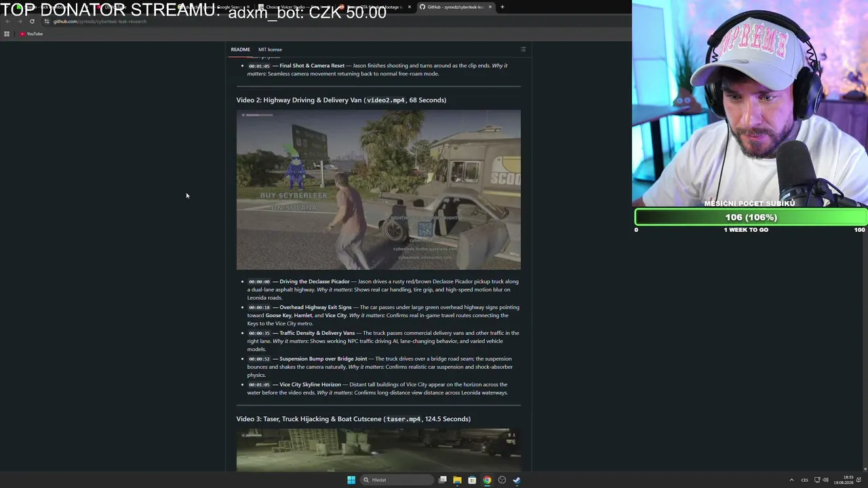
Task: Open the Windows Start menu
Action: (351, 480)
